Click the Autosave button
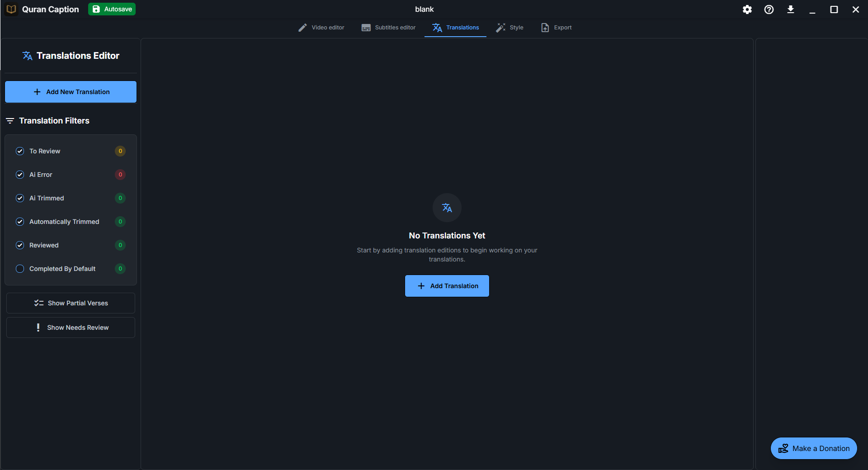The image size is (868, 470). (x=112, y=9)
